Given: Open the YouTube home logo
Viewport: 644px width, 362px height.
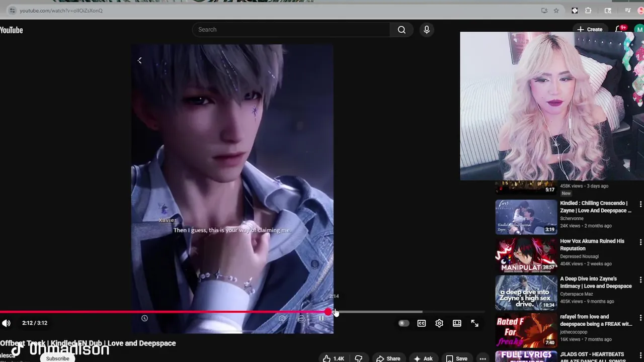Looking at the screenshot, I should click(x=11, y=30).
